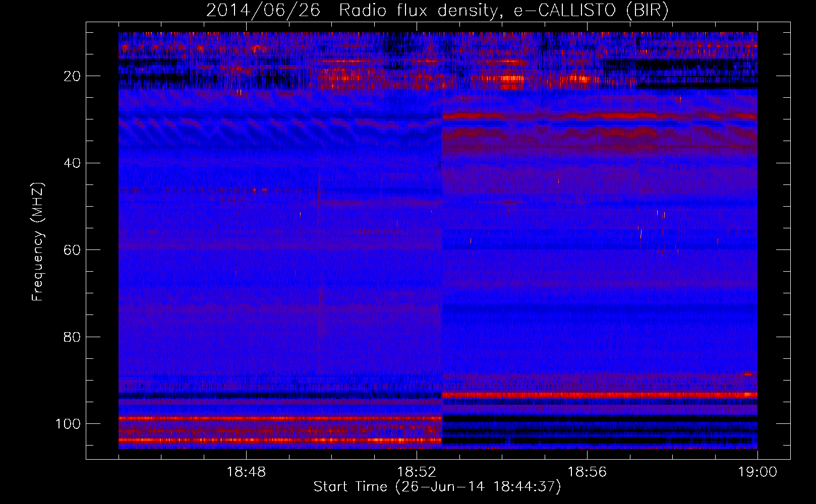Click the 'Frequency (MHZ)' y-axis label
Screen dimensions: 816x504
pyautogui.click(x=38, y=242)
